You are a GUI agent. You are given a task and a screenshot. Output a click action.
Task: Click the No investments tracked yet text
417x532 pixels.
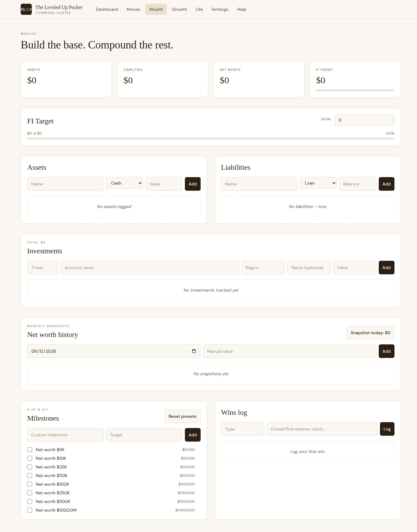tap(211, 290)
